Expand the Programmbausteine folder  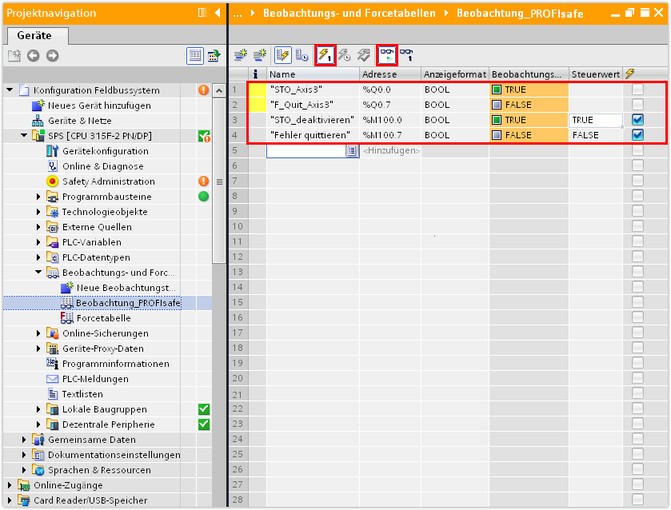coord(39,197)
